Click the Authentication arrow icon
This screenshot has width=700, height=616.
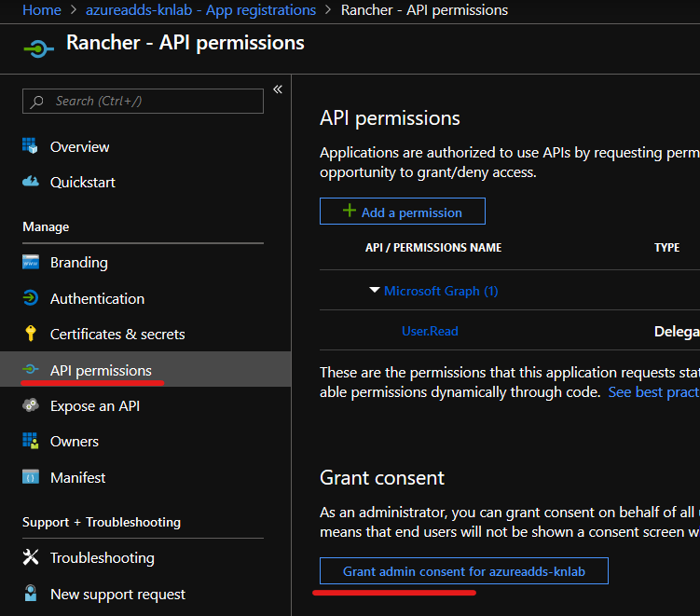point(31,297)
